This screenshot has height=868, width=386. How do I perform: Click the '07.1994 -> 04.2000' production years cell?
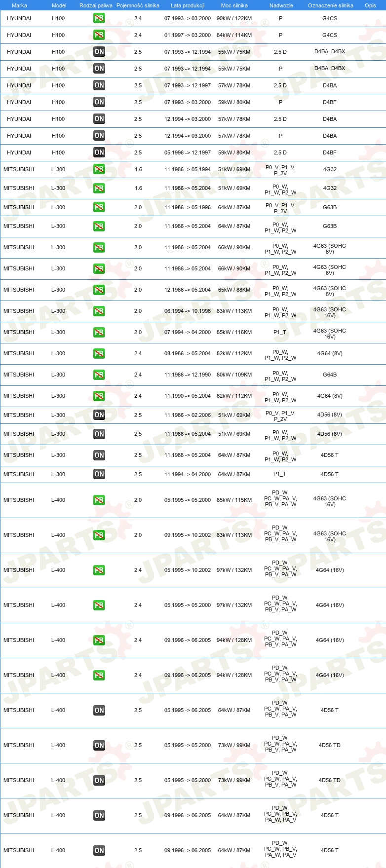click(188, 332)
